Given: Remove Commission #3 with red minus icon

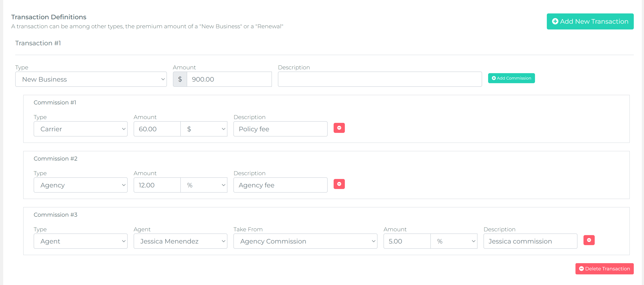Looking at the screenshot, I should [x=589, y=240].
